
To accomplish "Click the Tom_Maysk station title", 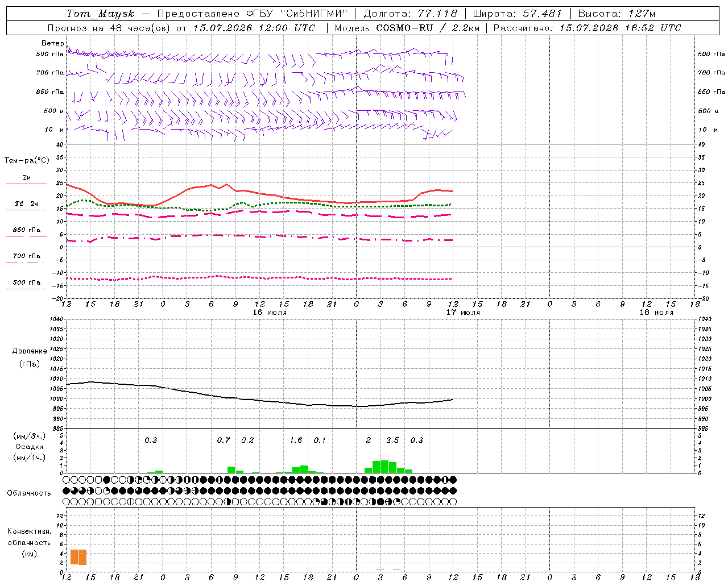I will pos(101,14).
